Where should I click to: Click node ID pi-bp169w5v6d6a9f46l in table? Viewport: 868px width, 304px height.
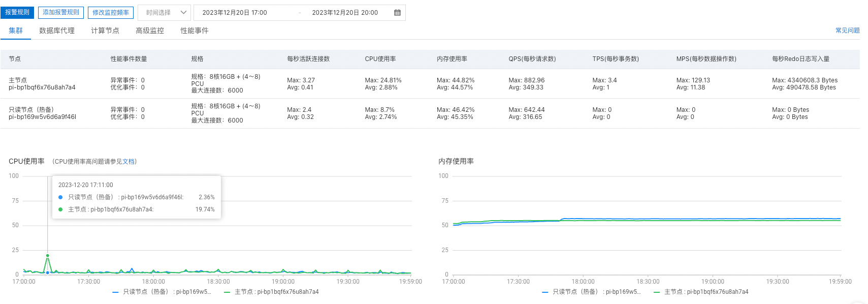point(42,117)
